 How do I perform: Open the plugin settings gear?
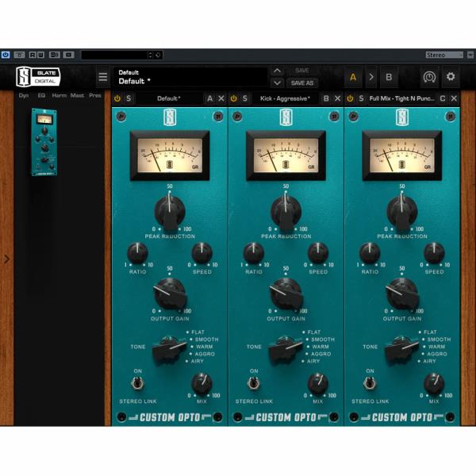click(x=451, y=77)
